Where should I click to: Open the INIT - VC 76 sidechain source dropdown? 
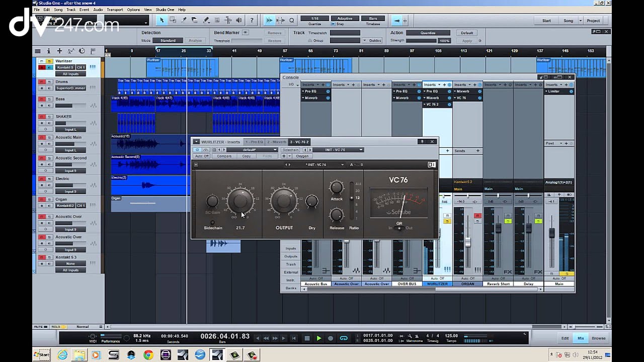(x=338, y=150)
